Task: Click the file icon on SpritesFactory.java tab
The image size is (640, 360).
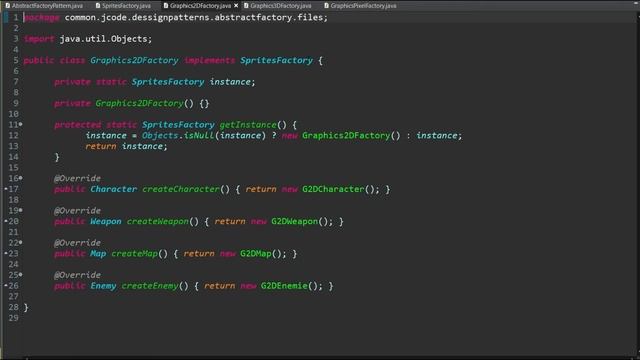Action: coord(98,6)
